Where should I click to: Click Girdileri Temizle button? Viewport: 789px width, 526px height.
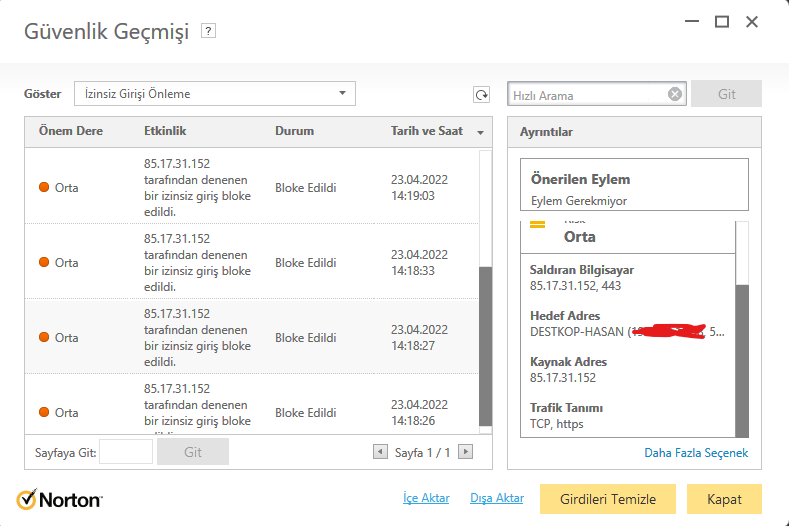click(x=608, y=499)
